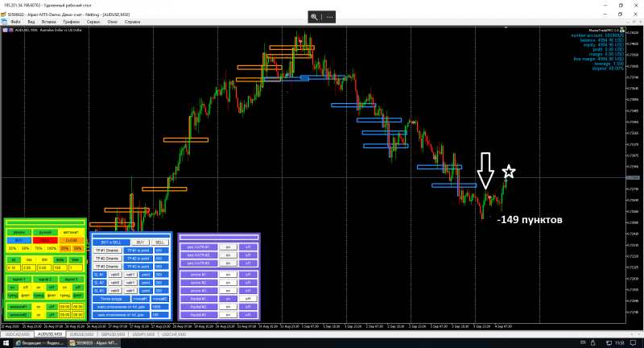644x348 pixels.
Task: Open the Графики menu
Action: [71, 22]
